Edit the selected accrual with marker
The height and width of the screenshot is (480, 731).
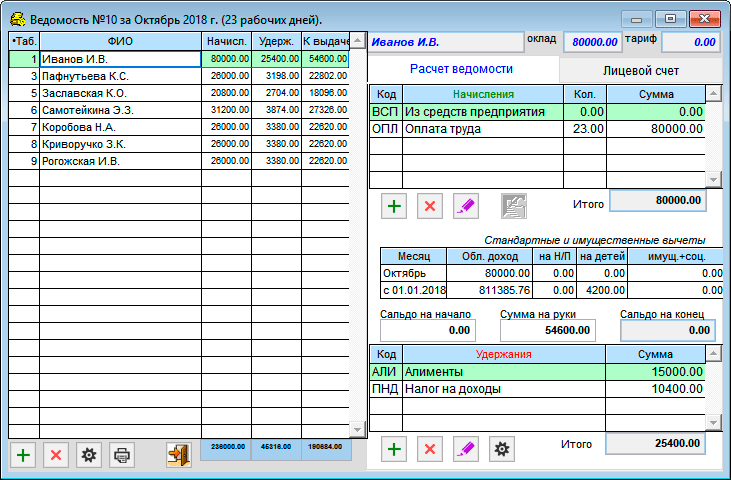466,206
